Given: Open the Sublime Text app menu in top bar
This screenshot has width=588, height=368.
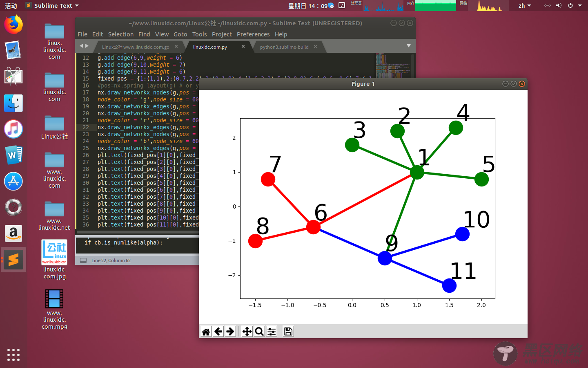Looking at the screenshot, I should (x=52, y=5).
